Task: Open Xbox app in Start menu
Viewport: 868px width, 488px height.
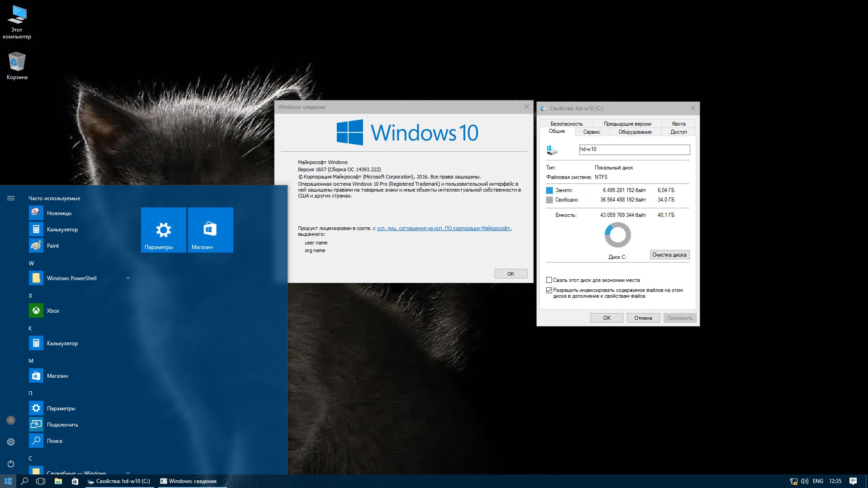Action: tap(52, 311)
